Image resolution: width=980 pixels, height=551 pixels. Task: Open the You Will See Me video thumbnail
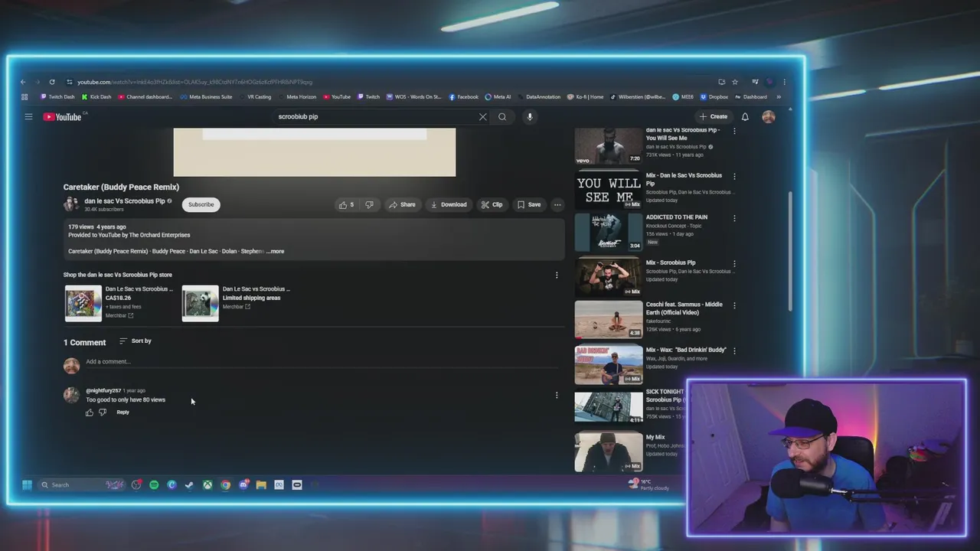pyautogui.click(x=609, y=146)
